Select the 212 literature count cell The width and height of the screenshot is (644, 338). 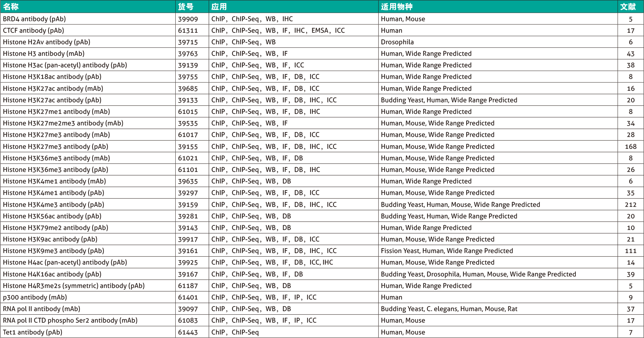(631, 205)
